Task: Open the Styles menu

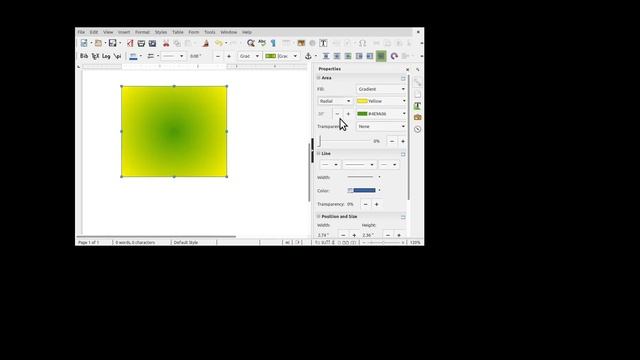Action: [x=160, y=32]
